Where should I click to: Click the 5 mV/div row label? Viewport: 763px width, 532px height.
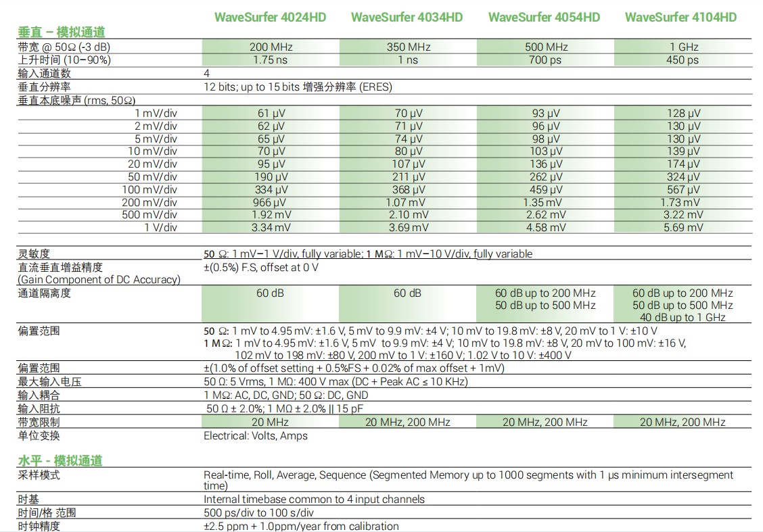[156, 139]
